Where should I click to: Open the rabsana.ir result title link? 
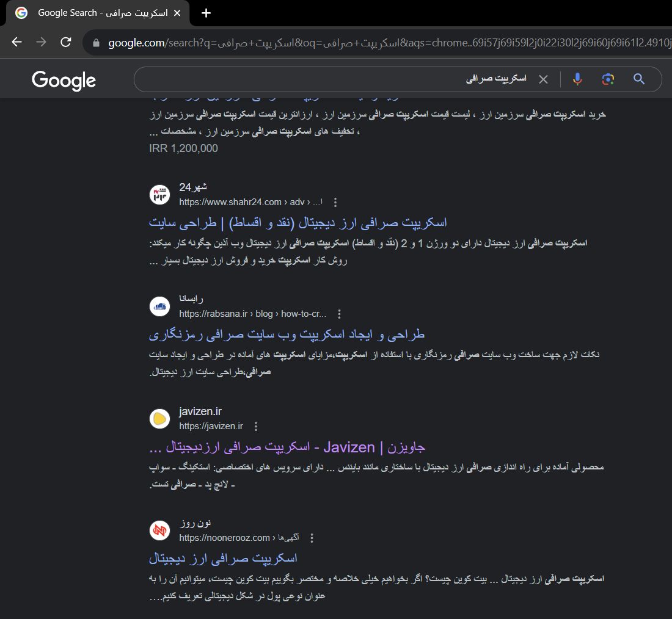point(287,335)
